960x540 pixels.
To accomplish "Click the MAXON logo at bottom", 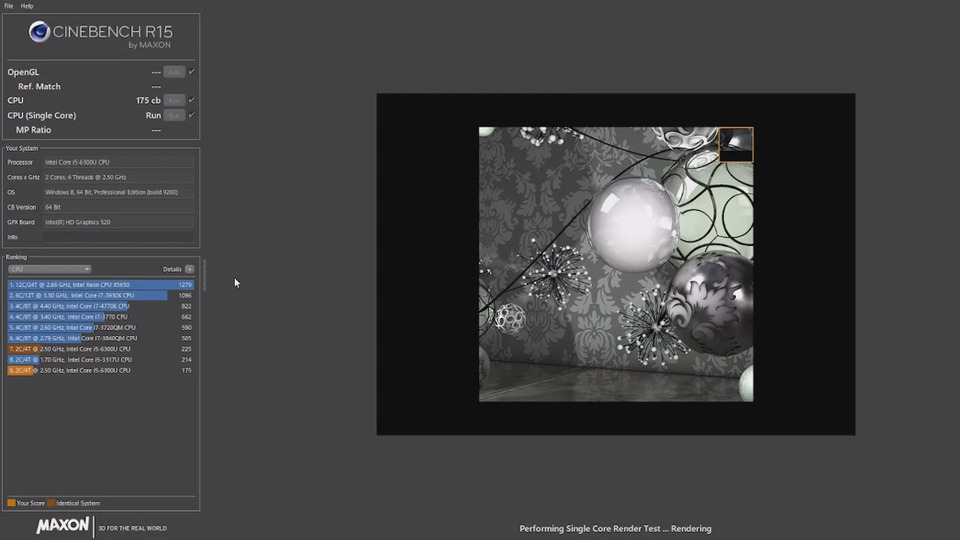I will coord(62,526).
